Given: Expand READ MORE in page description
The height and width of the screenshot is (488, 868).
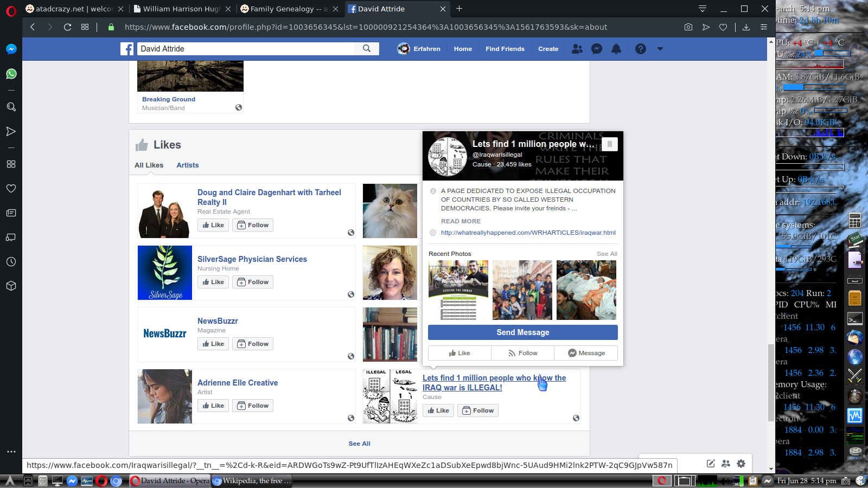Looking at the screenshot, I should [461, 221].
